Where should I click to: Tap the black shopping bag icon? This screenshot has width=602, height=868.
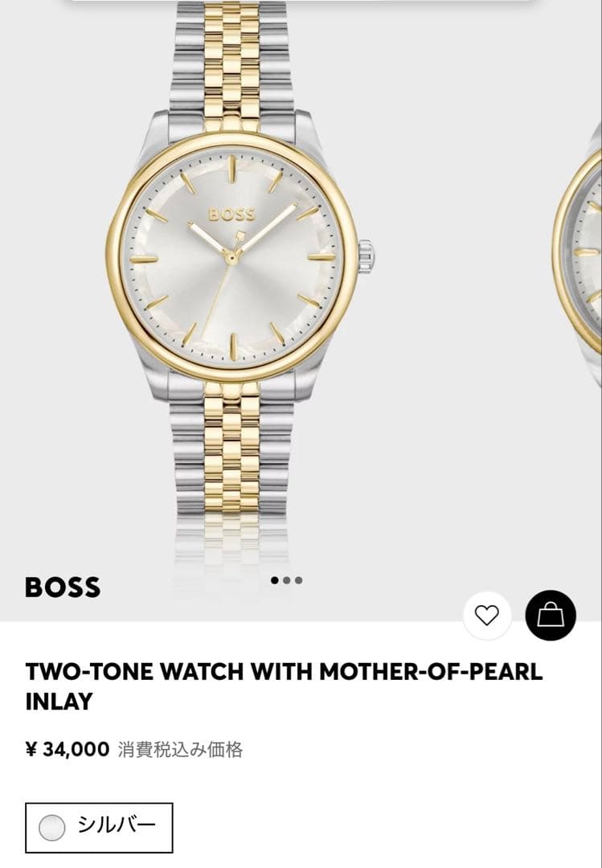tap(551, 616)
